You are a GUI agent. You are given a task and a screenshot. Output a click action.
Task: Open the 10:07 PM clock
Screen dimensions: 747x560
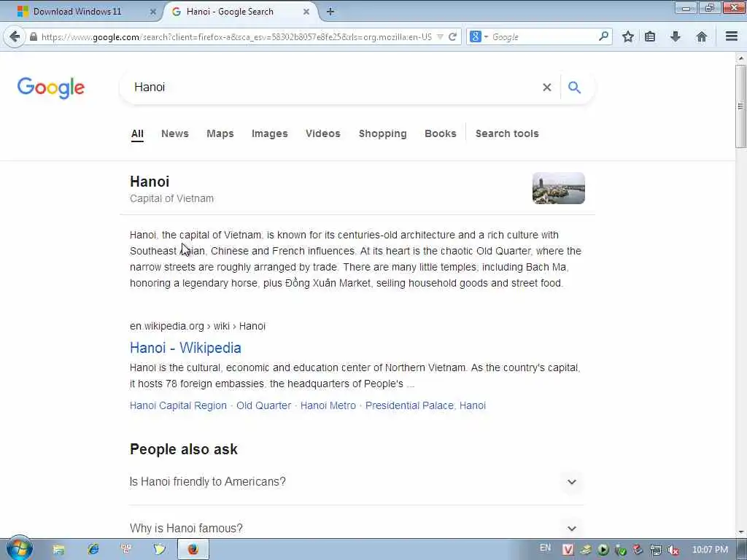coord(710,550)
